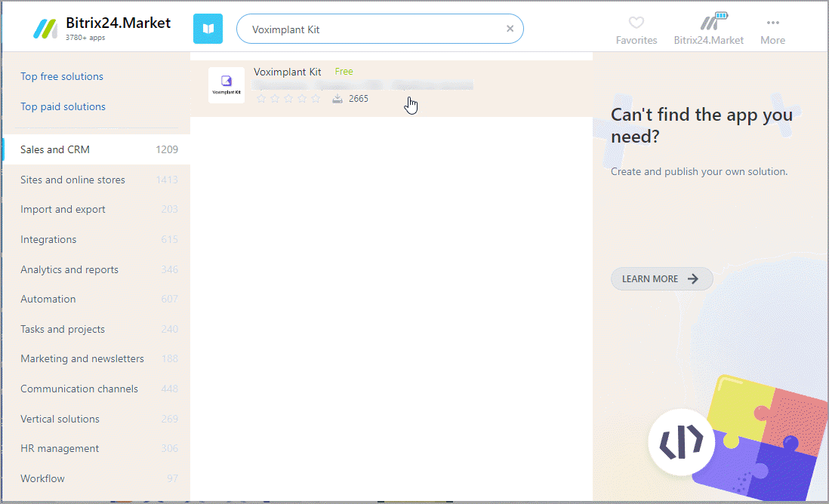Select Vertical solutions category
The height and width of the screenshot is (504, 829).
[x=96, y=419]
